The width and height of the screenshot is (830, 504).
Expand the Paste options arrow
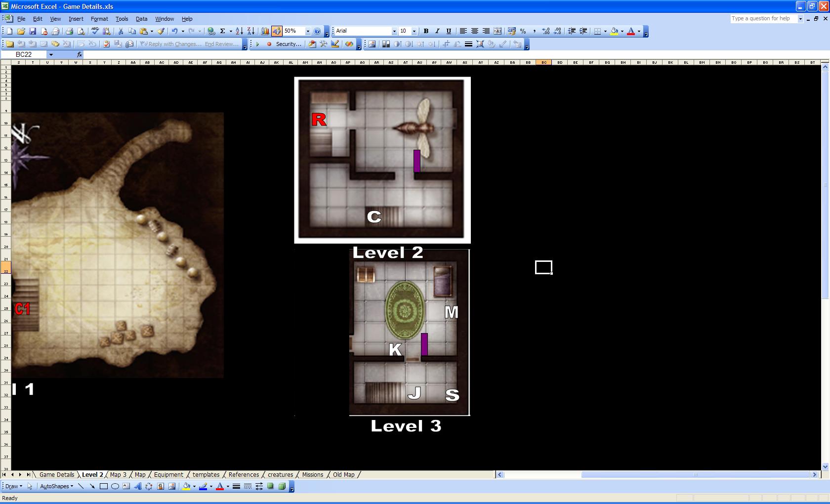point(152,31)
